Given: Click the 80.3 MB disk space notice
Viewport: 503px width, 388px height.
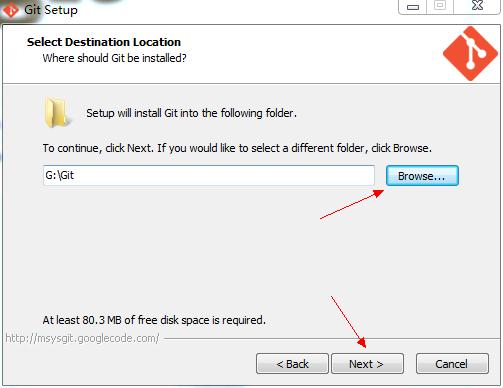Looking at the screenshot, I should 154,320.
